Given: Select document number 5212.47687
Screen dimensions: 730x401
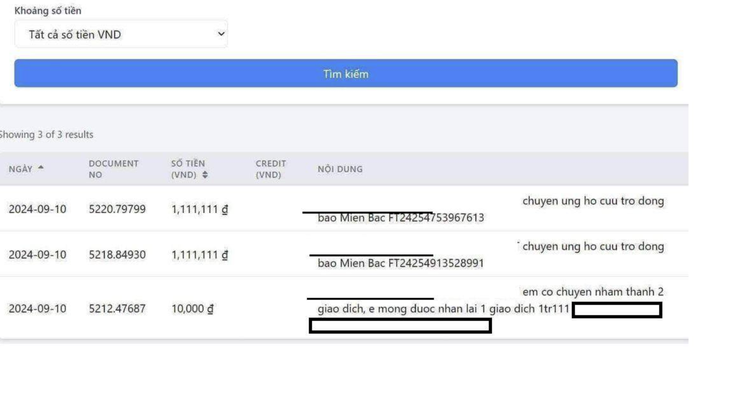Looking at the screenshot, I should point(117,309).
